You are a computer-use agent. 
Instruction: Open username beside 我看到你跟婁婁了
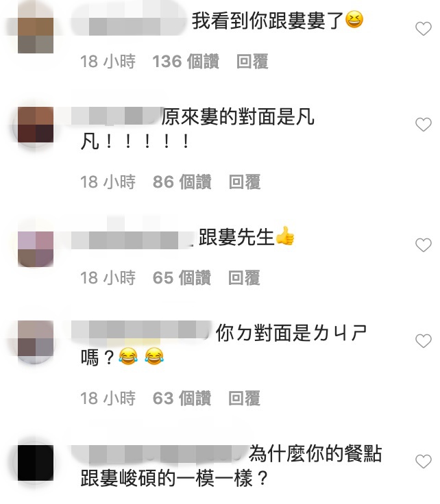[x=129, y=22]
